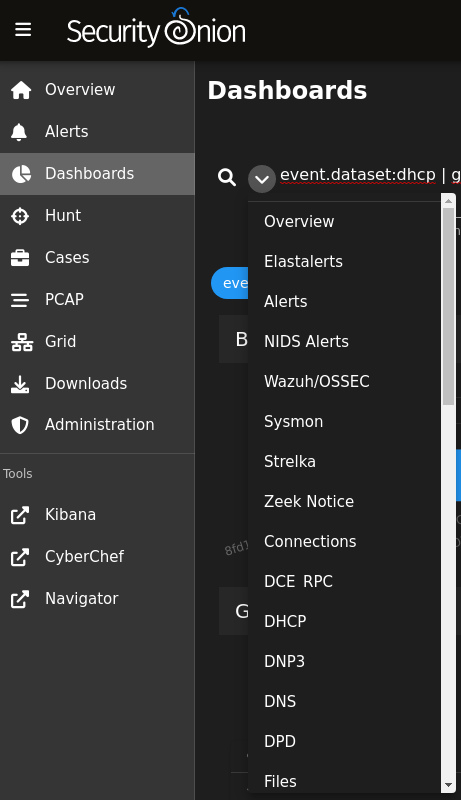Select DCE_RPC from list

344,581
